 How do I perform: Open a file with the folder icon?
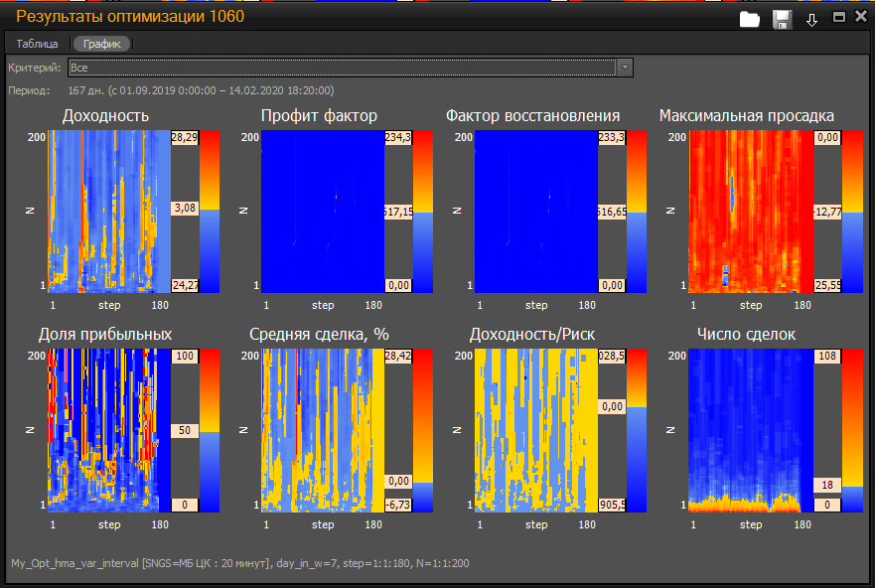[x=751, y=18]
